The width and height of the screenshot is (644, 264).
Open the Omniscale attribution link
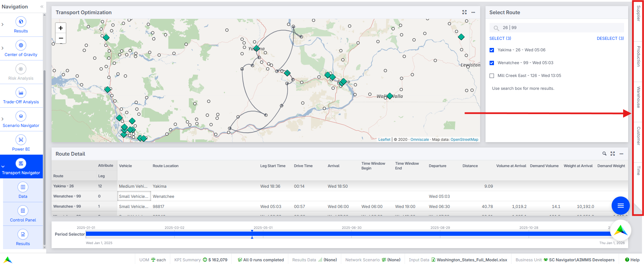419,139
